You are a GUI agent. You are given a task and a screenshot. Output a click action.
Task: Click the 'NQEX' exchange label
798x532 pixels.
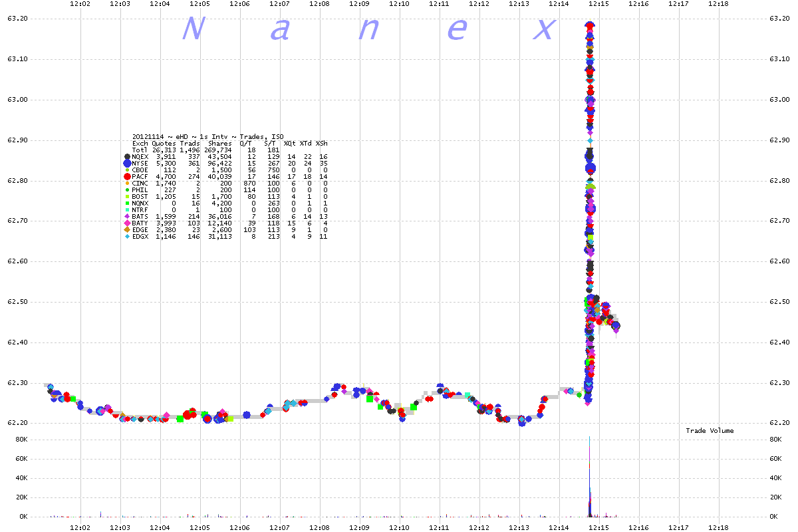click(x=140, y=157)
